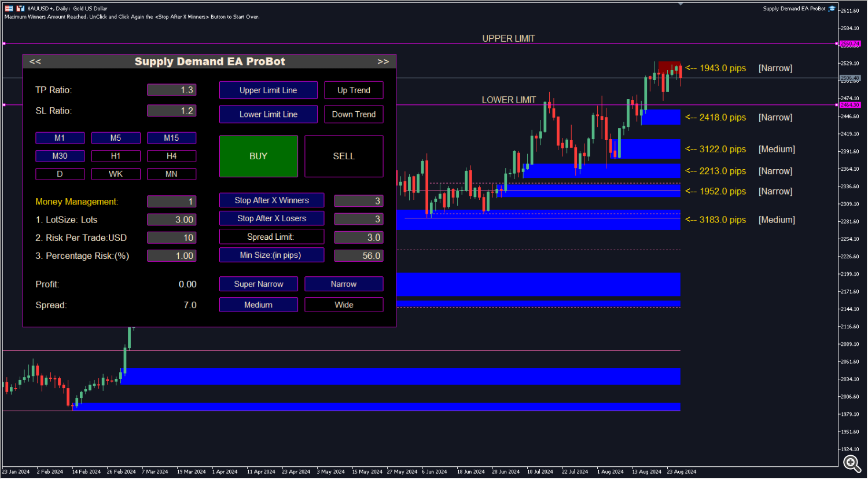
Task: Click the Stop After X Winners count field
Action: [359, 201]
